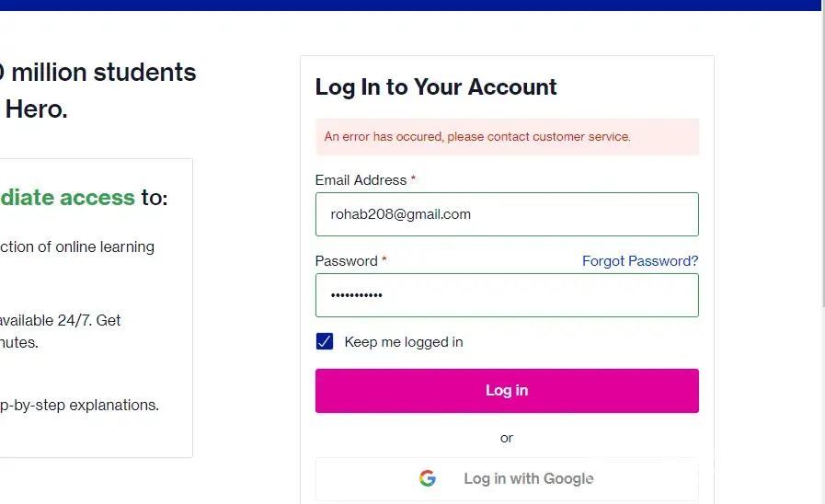Viewport: 825px width, 504px height.
Task: Click the 'Log In to Your Account' heading
Action: pos(436,87)
